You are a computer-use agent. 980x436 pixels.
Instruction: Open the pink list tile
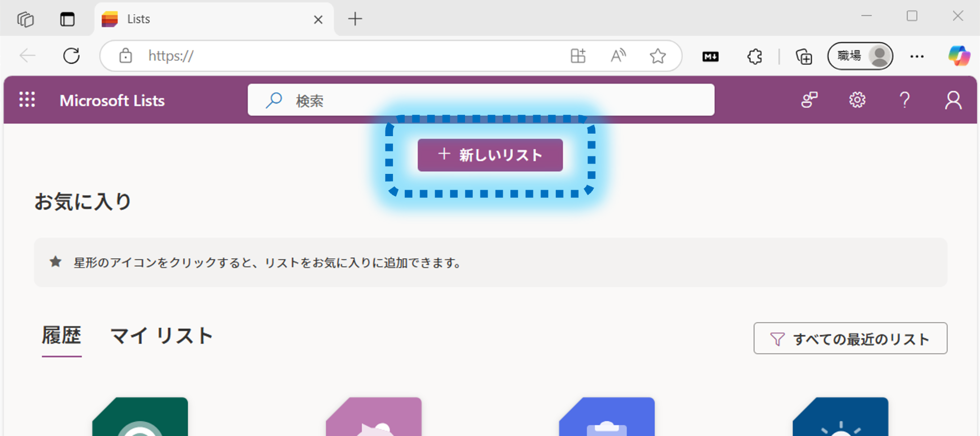(374, 417)
